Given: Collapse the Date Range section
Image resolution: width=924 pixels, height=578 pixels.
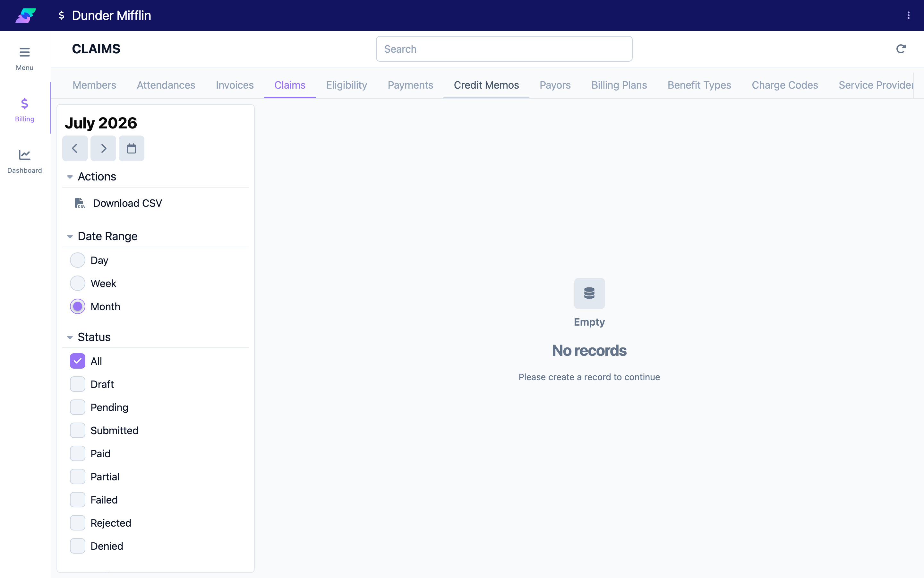Looking at the screenshot, I should pyautogui.click(x=70, y=237).
